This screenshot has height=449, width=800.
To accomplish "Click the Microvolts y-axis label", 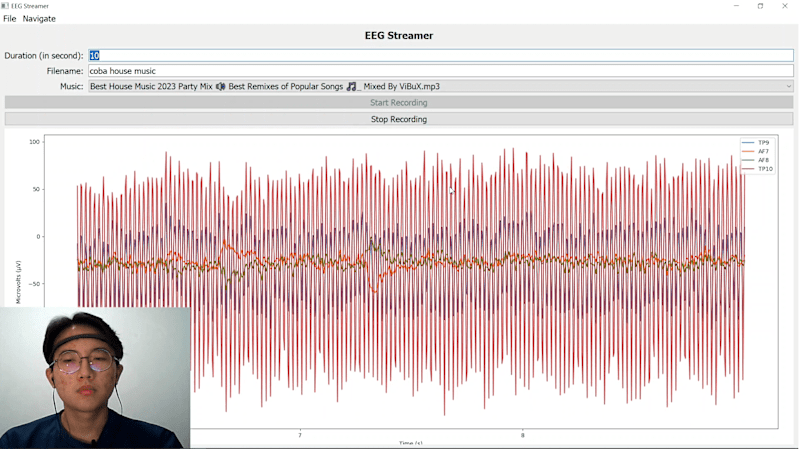I will tap(18, 282).
